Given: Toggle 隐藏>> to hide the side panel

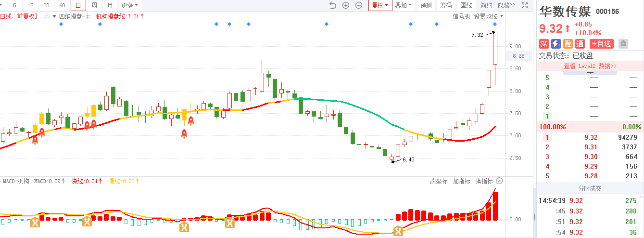Looking at the screenshot, I should tap(506, 5).
